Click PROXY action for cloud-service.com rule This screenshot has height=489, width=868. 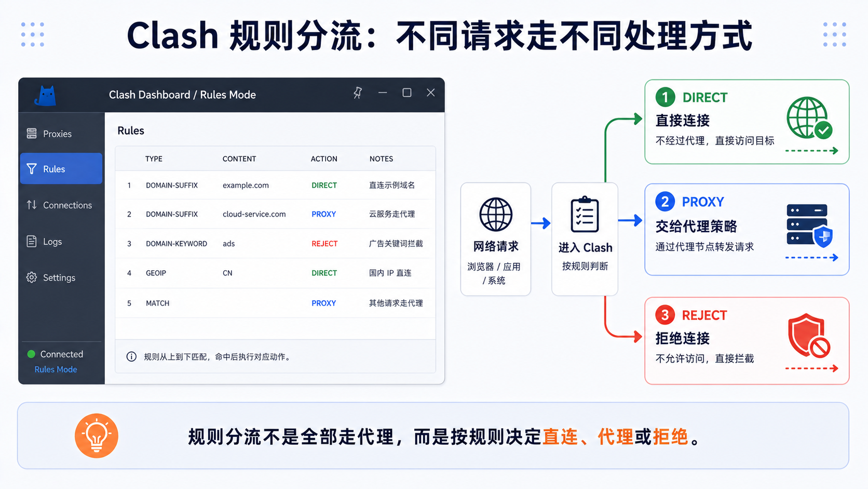pyautogui.click(x=323, y=214)
